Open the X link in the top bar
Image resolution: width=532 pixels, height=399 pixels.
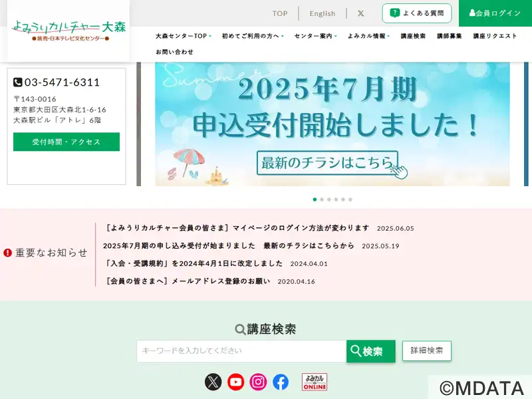pos(360,13)
